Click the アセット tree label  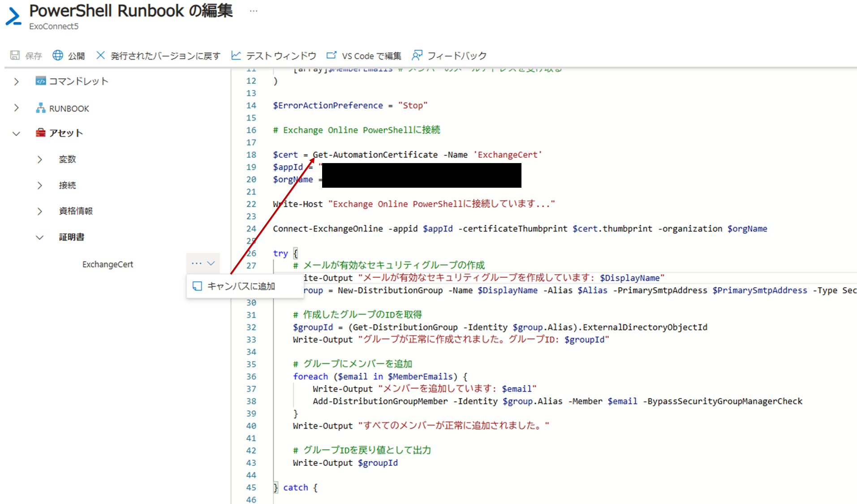(x=66, y=133)
